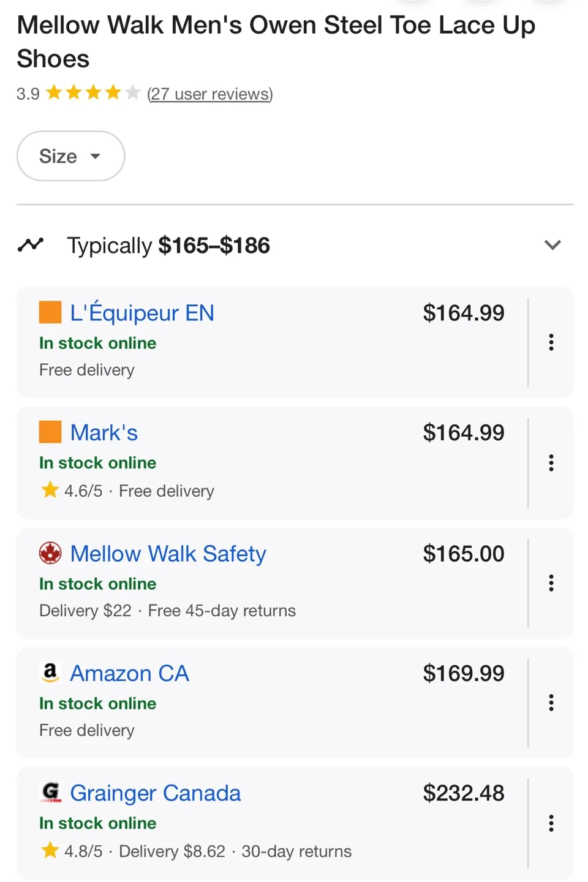Open the Grainger Canada store link

point(155,793)
